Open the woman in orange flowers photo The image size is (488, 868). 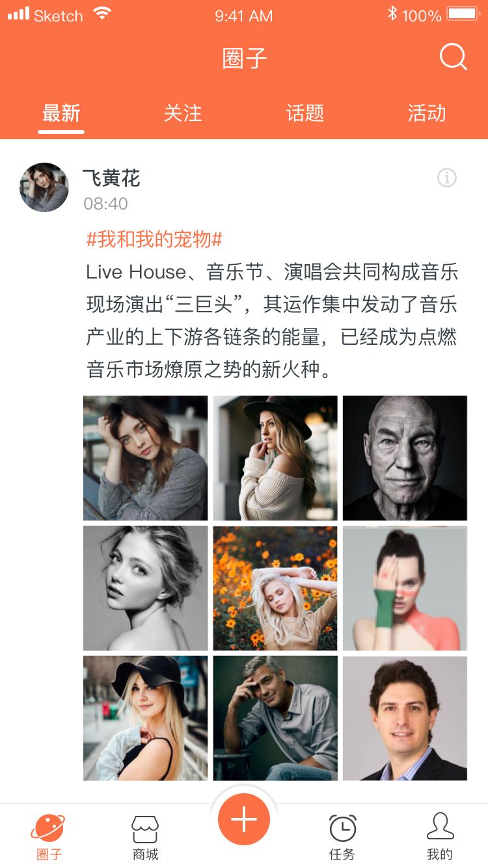coord(275,588)
